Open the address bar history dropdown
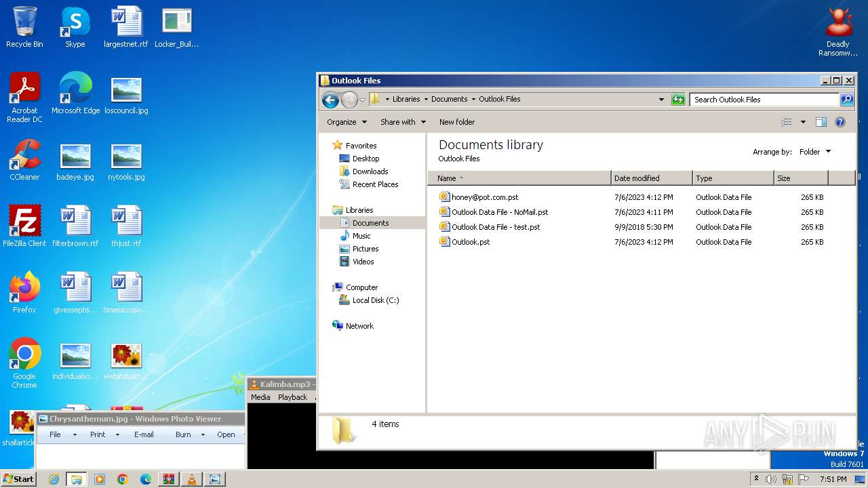Image resolution: width=868 pixels, height=488 pixels. pyautogui.click(x=662, y=100)
